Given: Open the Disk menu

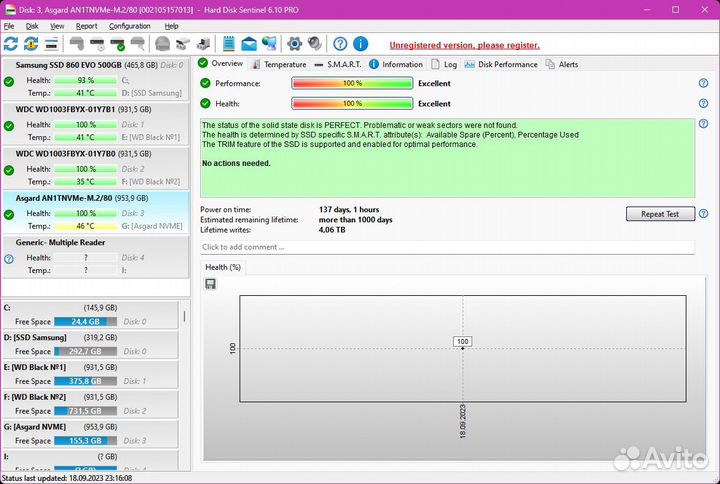Looking at the screenshot, I should coord(32,26).
